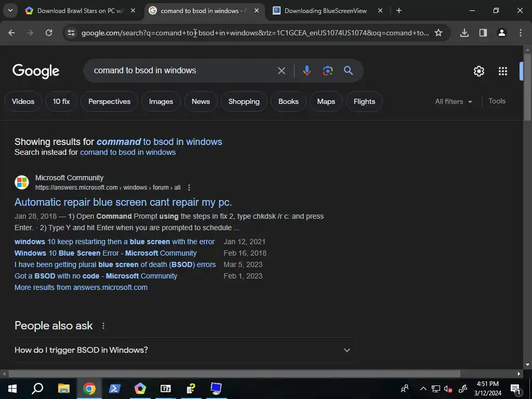Open the network tray icon
Image resolution: width=532 pixels, height=399 pixels.
tap(436, 389)
